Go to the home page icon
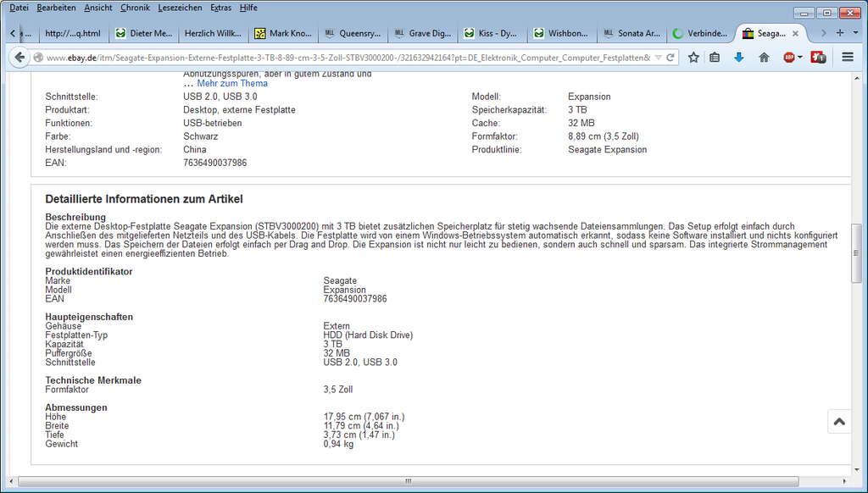 point(764,58)
